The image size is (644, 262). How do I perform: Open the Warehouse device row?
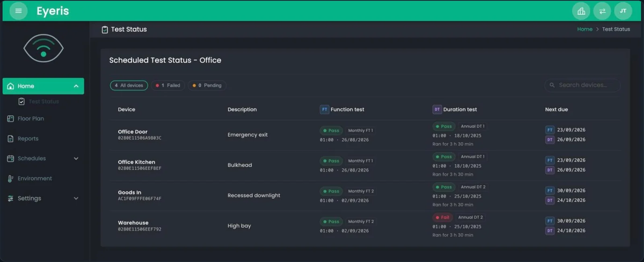tap(365, 226)
